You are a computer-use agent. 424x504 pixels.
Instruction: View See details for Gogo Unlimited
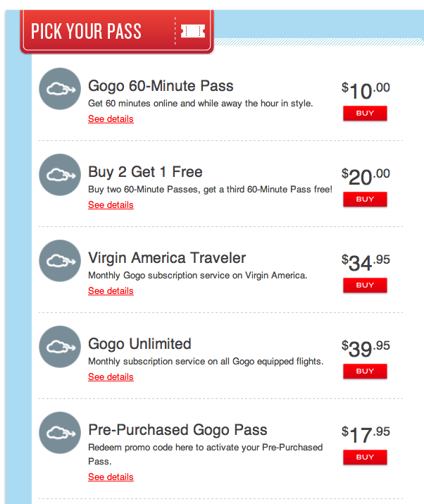click(111, 376)
